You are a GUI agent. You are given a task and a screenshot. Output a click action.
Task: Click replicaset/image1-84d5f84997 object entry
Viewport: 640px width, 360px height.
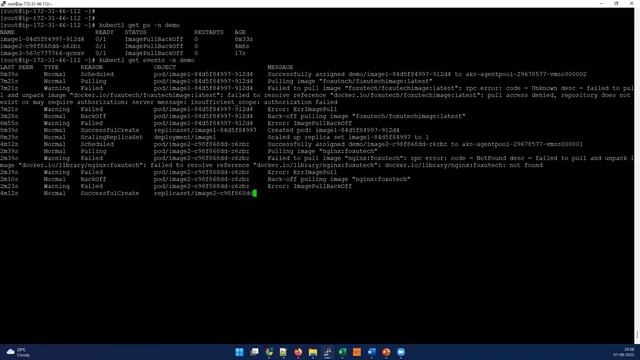tap(205, 130)
